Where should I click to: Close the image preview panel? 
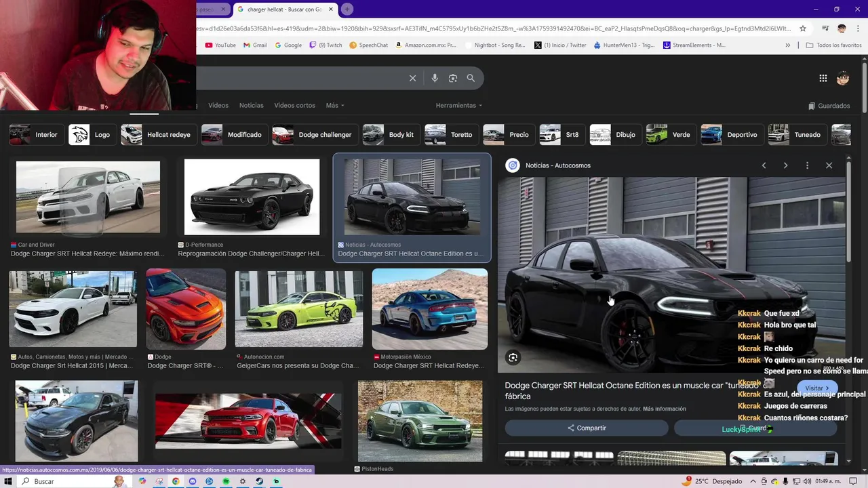[x=829, y=165]
